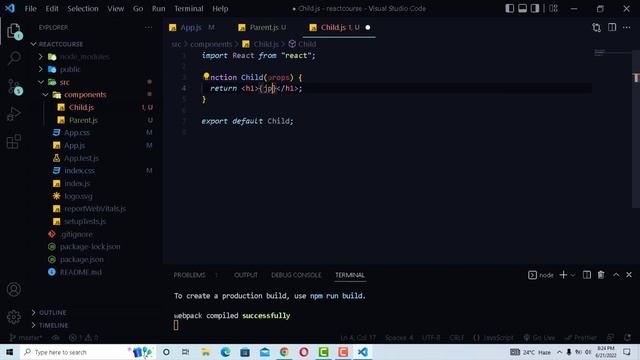Screen dimensions: 640x360
Task: Click the lightbulb code action icon
Action: [x=206, y=76]
